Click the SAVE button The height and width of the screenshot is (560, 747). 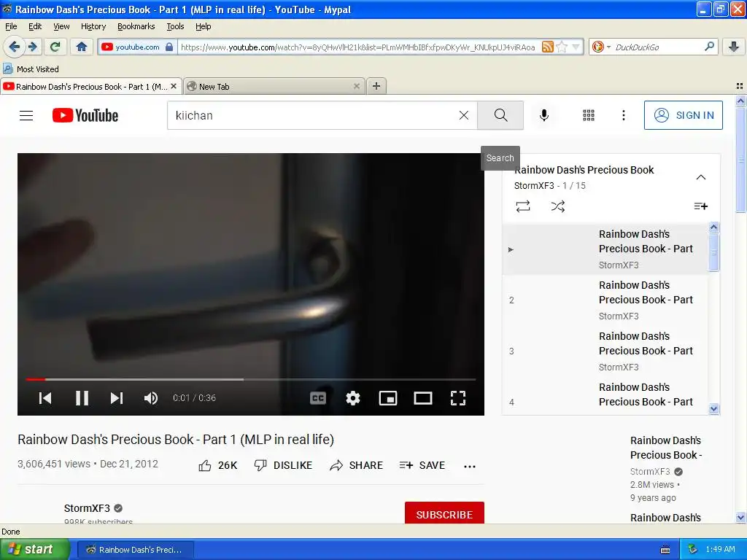click(x=422, y=465)
